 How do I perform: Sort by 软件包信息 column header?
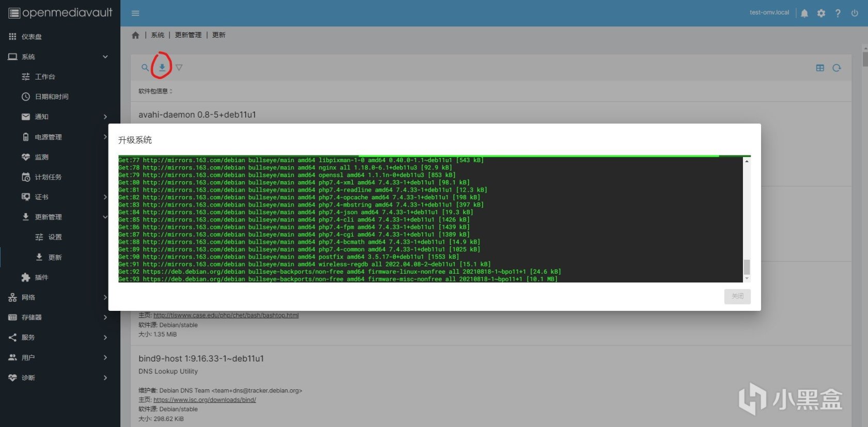[155, 91]
